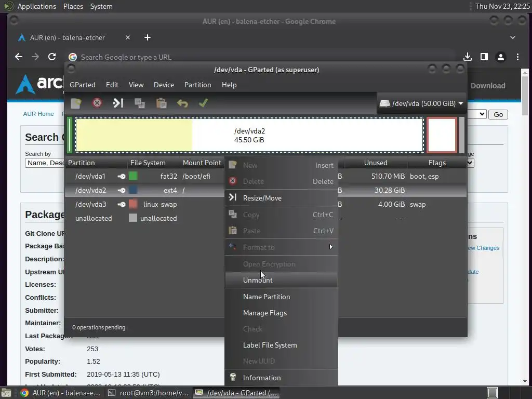This screenshot has width=532, height=399.
Task: Click the New partition toolbar icon in GParted
Action: point(76,103)
